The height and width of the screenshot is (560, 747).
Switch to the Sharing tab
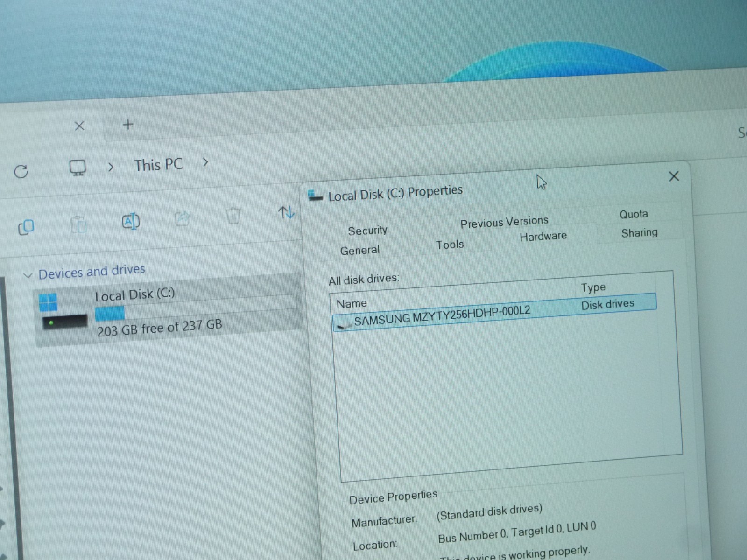tap(639, 232)
